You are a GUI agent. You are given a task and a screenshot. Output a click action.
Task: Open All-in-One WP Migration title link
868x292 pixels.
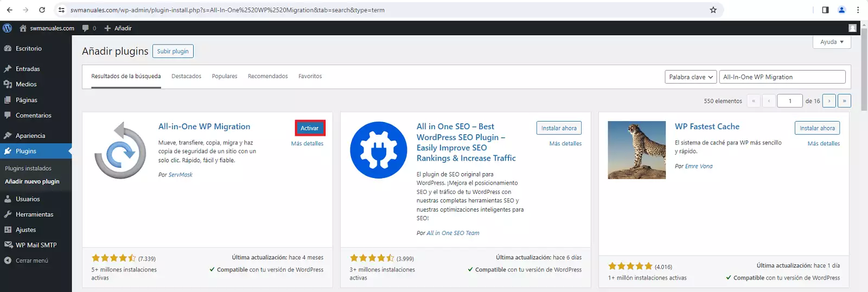point(204,126)
